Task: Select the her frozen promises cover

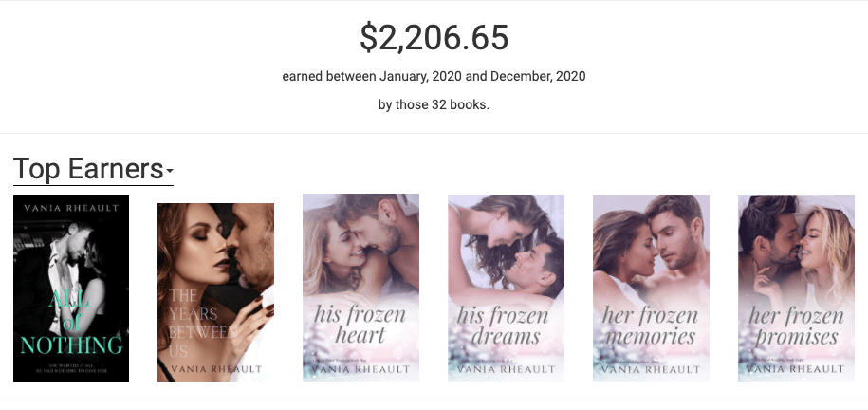Action: point(796,288)
